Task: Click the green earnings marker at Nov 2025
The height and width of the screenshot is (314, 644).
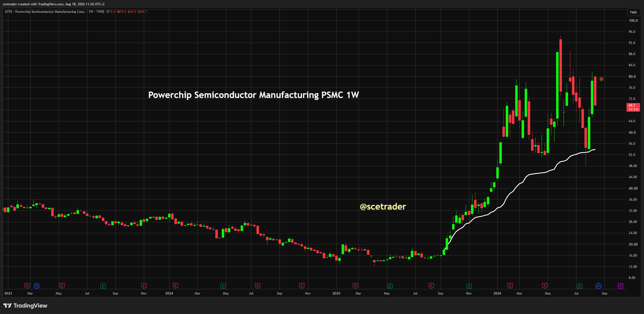Action: (x=469, y=286)
